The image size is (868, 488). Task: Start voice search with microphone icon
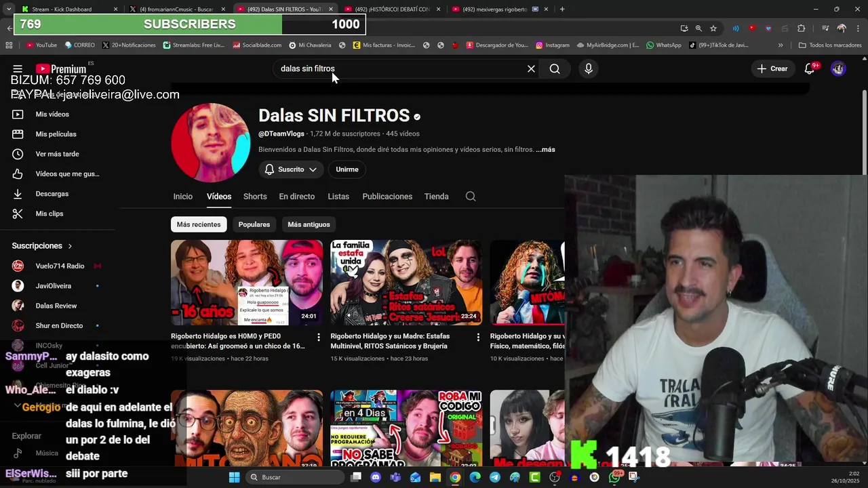588,68
